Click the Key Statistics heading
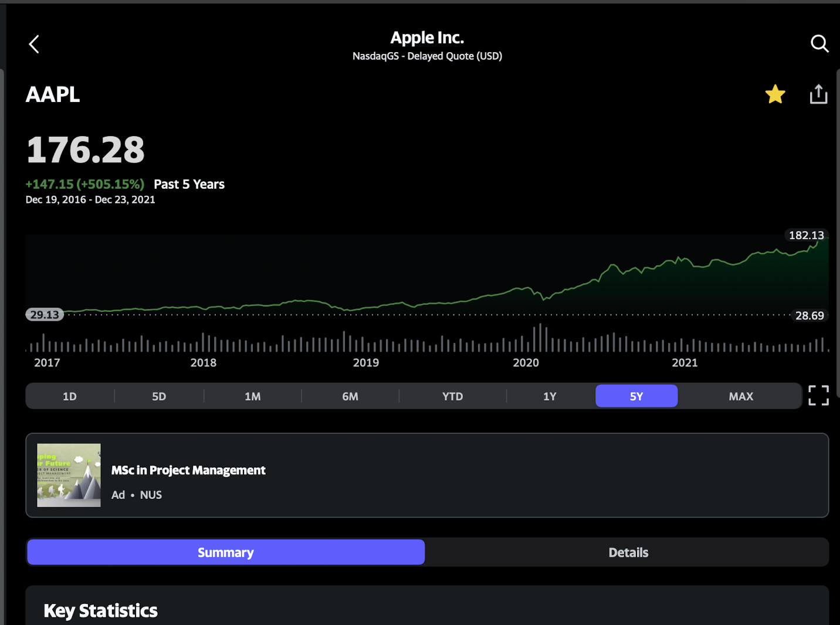The height and width of the screenshot is (625, 840). [x=101, y=611]
